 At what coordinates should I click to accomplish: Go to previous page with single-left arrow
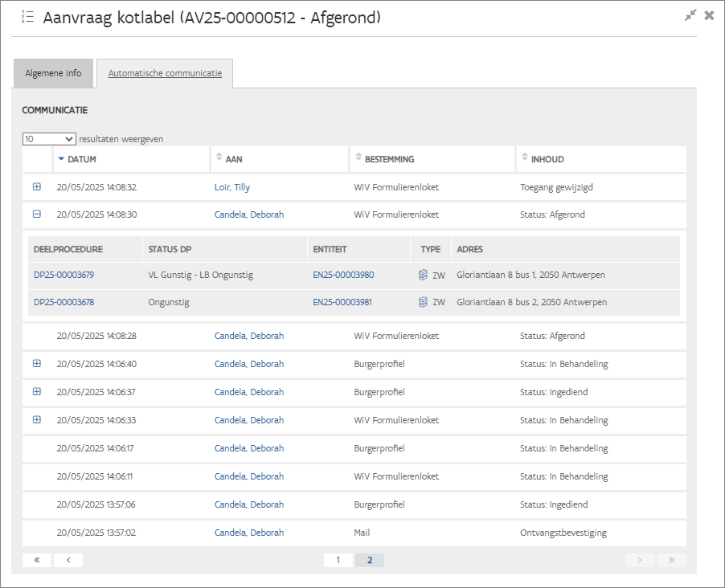[x=68, y=560]
